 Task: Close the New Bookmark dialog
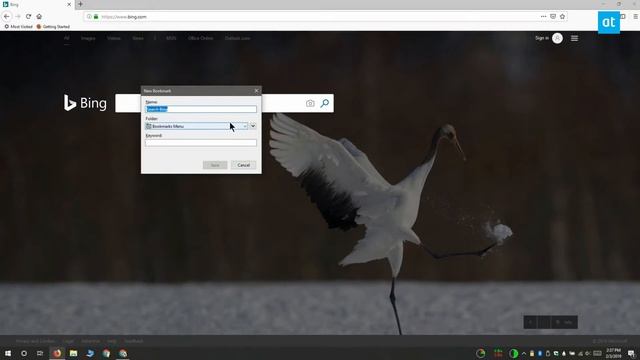point(256,91)
